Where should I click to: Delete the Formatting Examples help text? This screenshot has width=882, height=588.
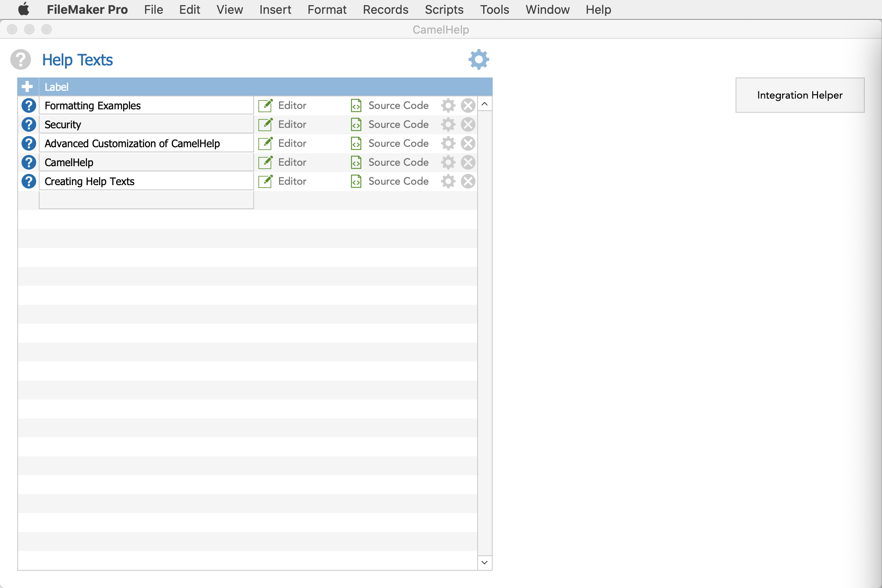(468, 105)
